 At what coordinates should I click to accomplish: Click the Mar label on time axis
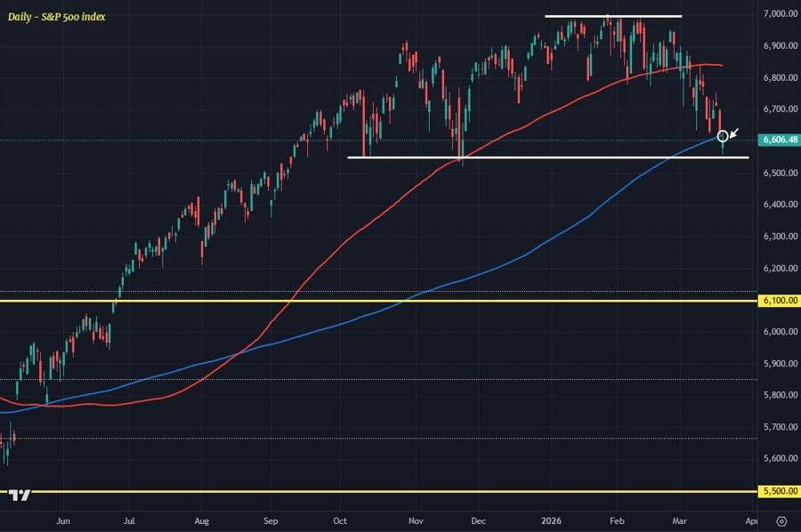681,520
